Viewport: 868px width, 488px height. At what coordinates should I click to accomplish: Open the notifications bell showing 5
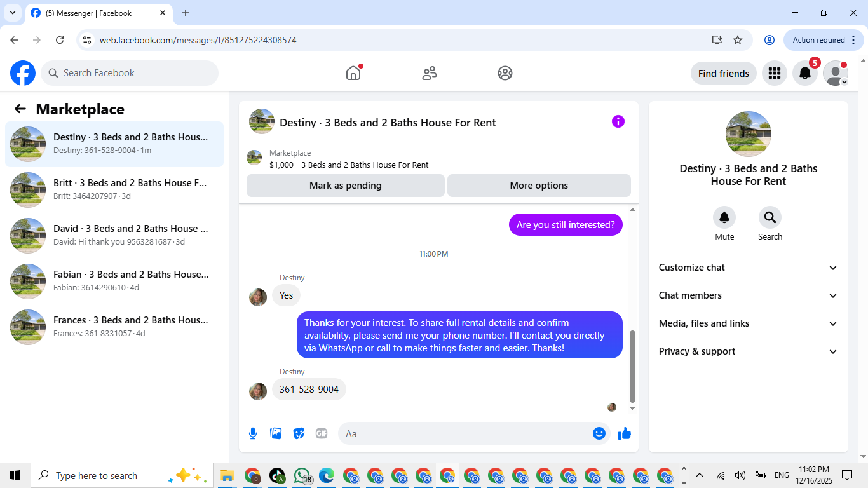(x=805, y=73)
